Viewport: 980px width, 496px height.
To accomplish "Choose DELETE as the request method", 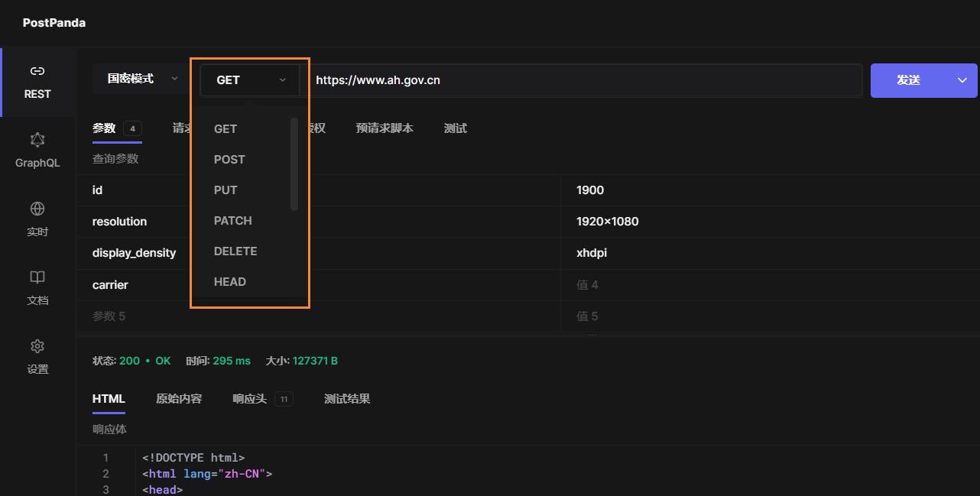I will coord(235,251).
